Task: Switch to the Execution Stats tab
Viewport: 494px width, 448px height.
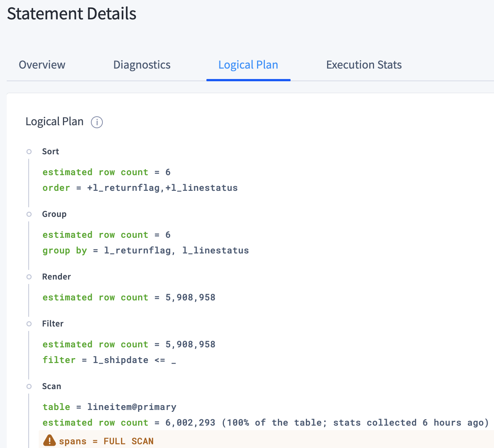Action: (364, 64)
